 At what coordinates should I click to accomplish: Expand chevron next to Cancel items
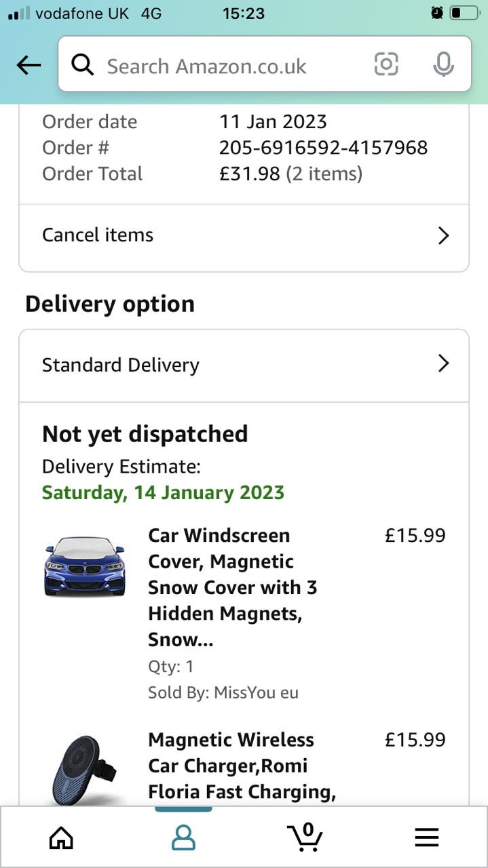click(443, 235)
